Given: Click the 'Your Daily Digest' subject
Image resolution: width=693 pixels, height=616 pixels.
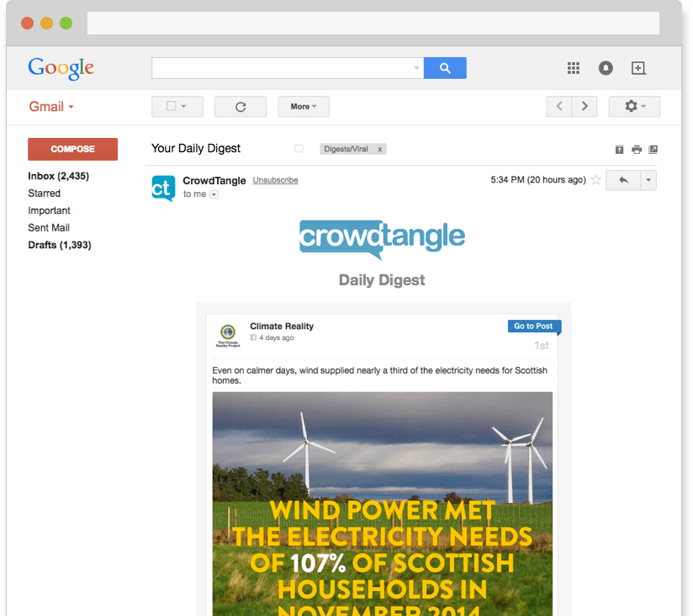Looking at the screenshot, I should click(x=196, y=149).
